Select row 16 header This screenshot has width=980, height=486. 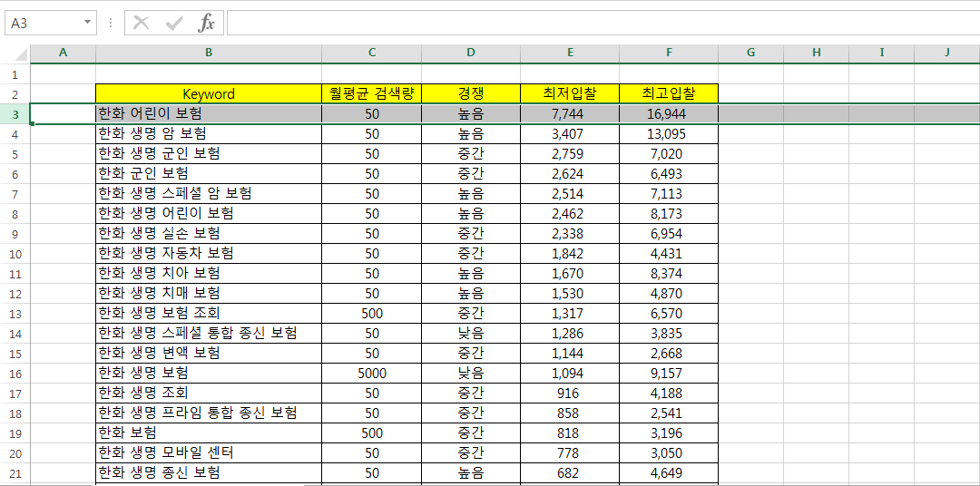coord(15,374)
